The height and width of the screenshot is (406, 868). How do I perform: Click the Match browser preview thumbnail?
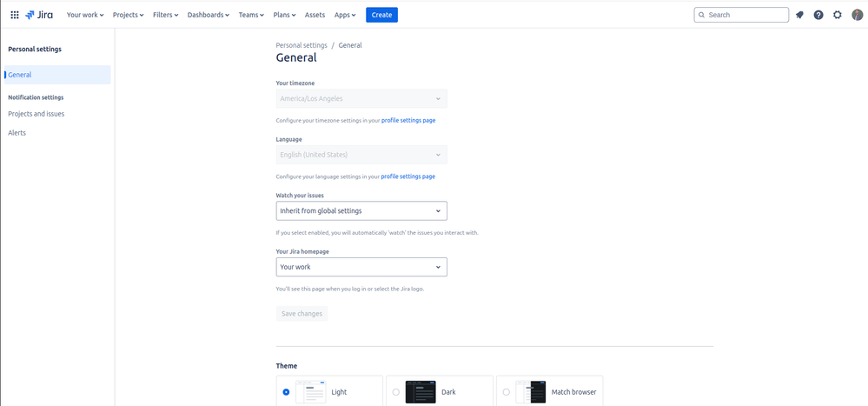(x=530, y=391)
